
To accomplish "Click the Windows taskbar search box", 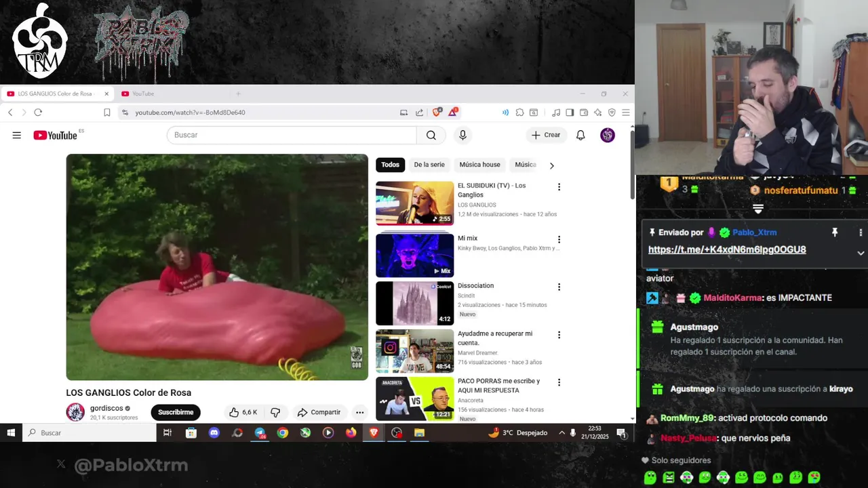I will click(90, 432).
